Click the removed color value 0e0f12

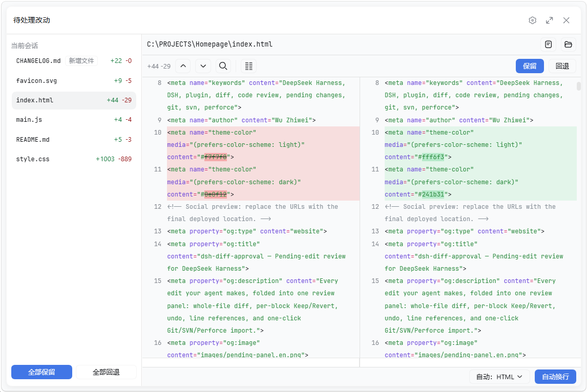click(x=216, y=194)
